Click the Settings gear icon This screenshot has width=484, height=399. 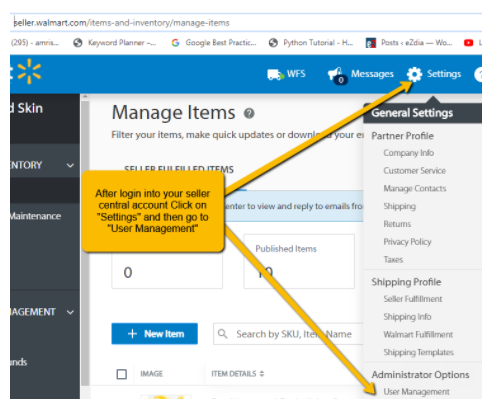point(414,74)
